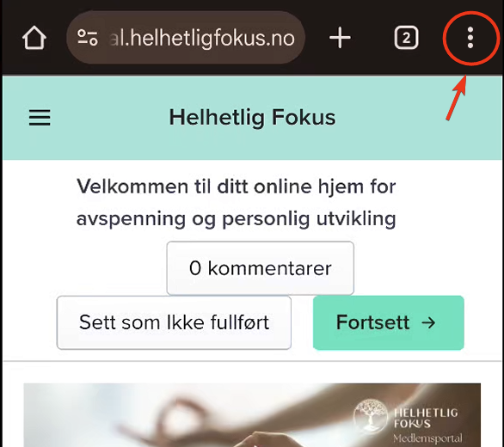Select the helhetligfokus.no address bar

point(186,38)
